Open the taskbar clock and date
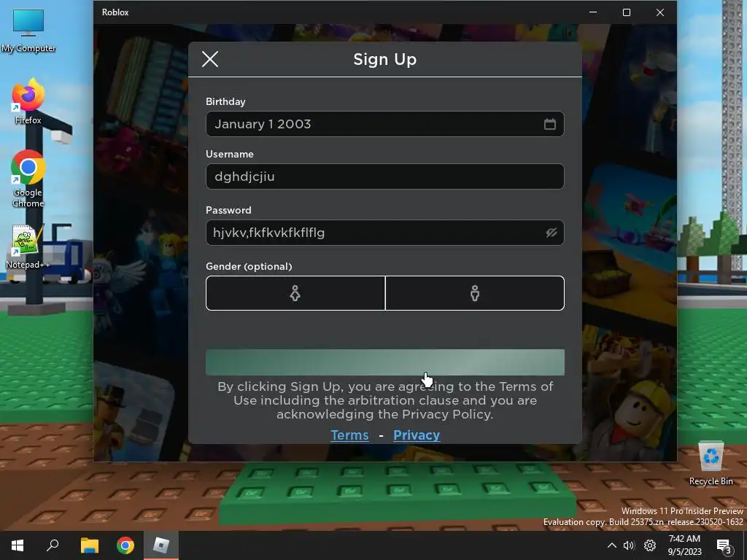 click(684, 545)
